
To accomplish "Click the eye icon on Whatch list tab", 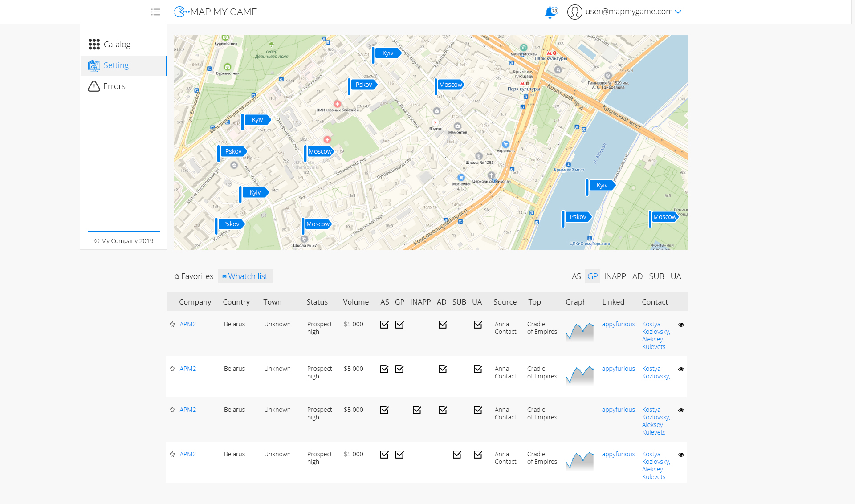I will coord(224,276).
